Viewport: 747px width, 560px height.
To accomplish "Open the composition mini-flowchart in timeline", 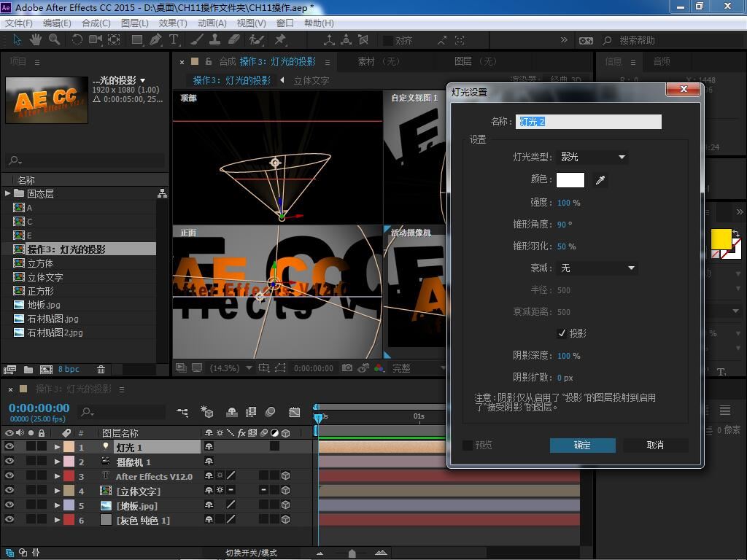I will (182, 412).
